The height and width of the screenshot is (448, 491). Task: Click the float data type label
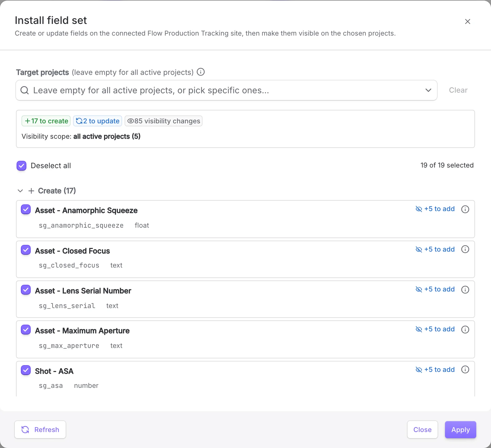(x=142, y=226)
